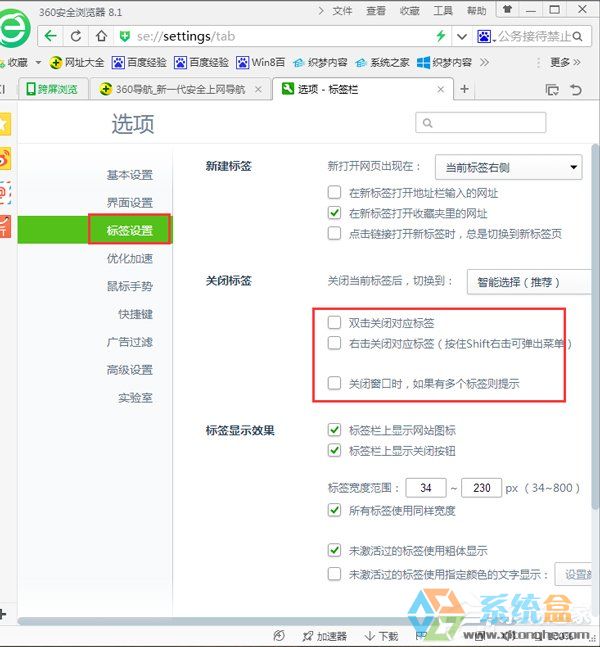
Task: Uncheck 未激活过的标签使用粗体显示
Action: point(334,550)
